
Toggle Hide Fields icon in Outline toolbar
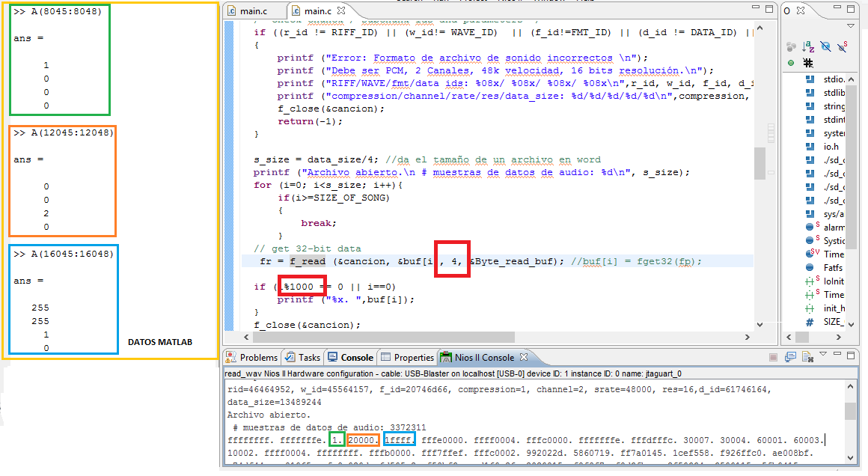pos(825,46)
